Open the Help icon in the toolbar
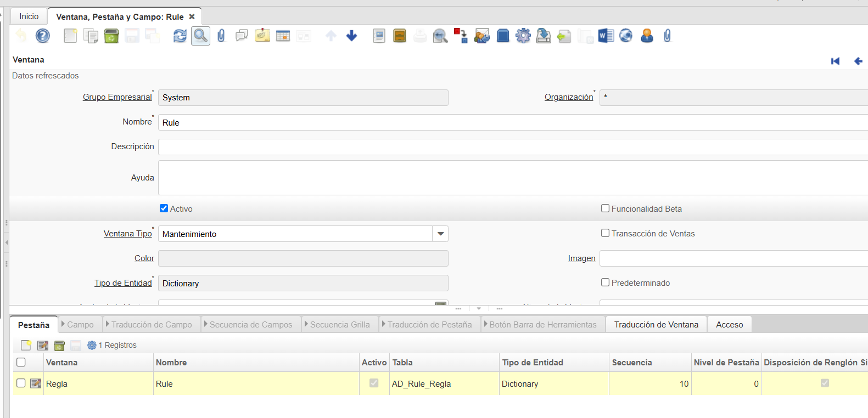This screenshot has width=868, height=418. point(42,36)
